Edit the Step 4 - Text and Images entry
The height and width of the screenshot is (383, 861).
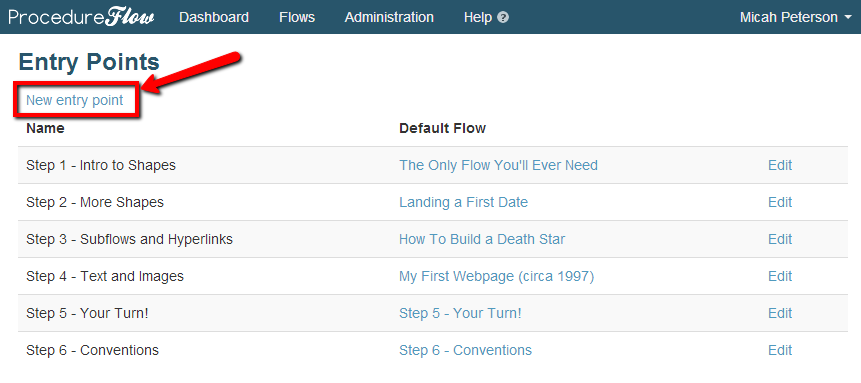pyautogui.click(x=780, y=276)
